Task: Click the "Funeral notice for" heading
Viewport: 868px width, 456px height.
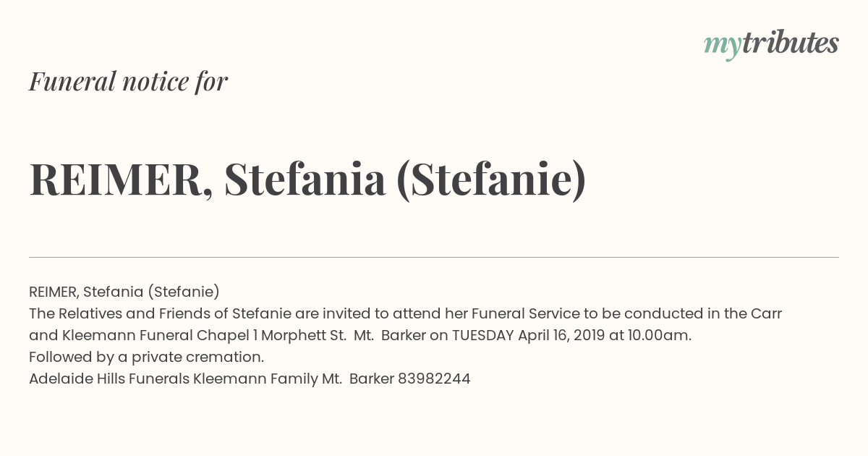Action: [x=128, y=81]
